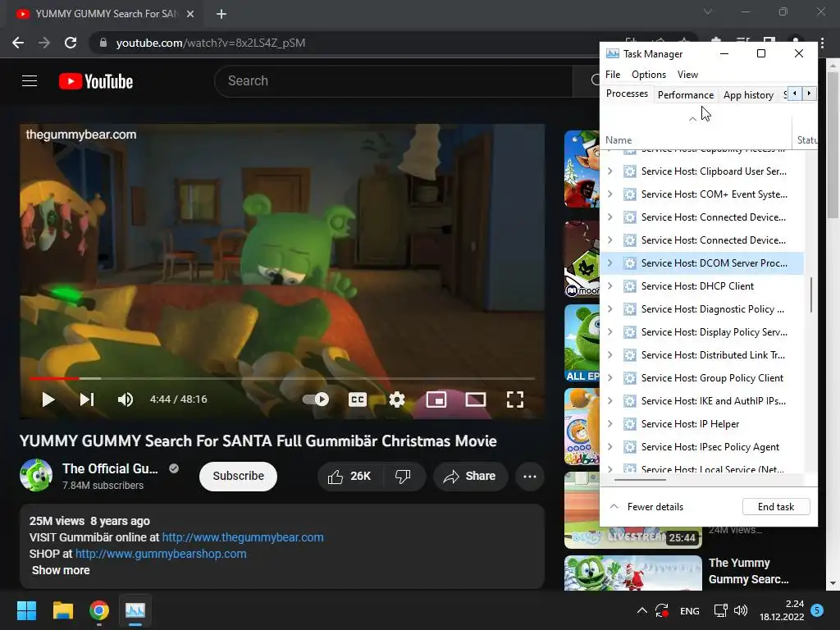This screenshot has width=840, height=630.
Task: Toggle closed captions on the video
Action: [358, 399]
